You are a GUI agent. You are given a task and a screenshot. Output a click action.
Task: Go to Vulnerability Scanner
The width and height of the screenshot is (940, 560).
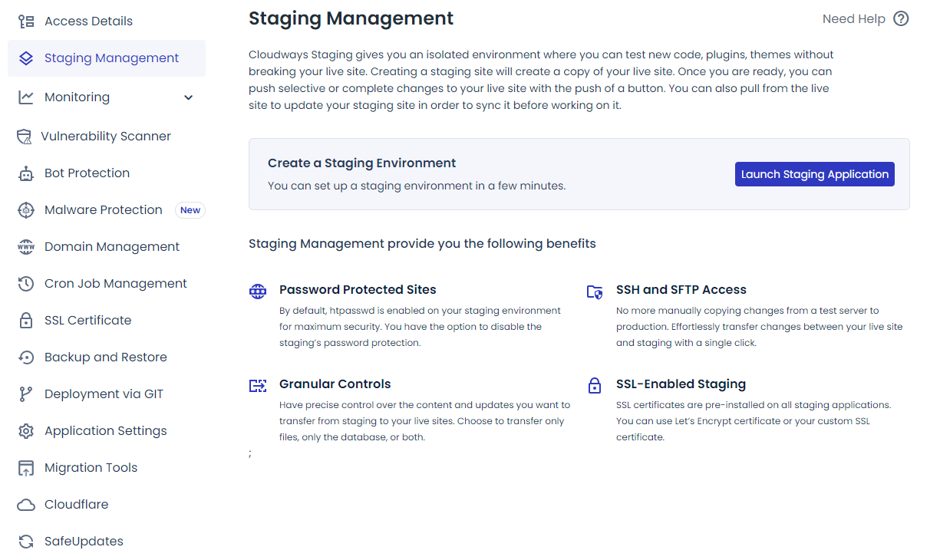pos(107,137)
